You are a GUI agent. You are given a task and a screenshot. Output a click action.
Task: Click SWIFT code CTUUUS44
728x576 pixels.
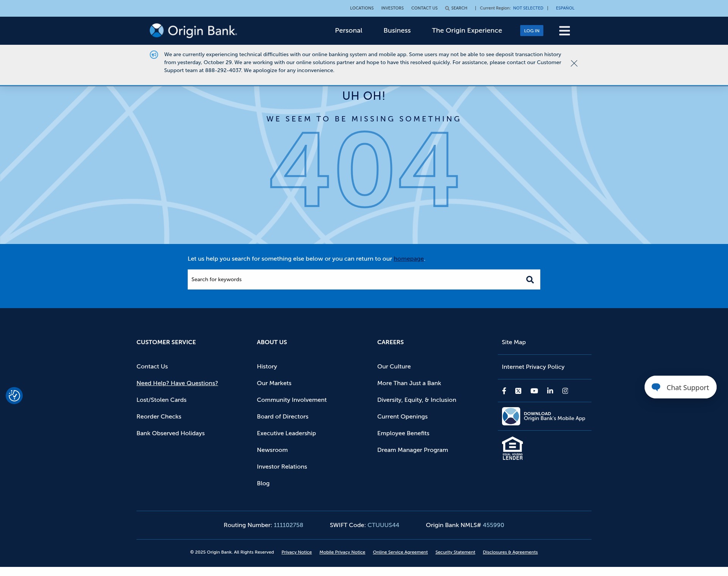[383, 525]
